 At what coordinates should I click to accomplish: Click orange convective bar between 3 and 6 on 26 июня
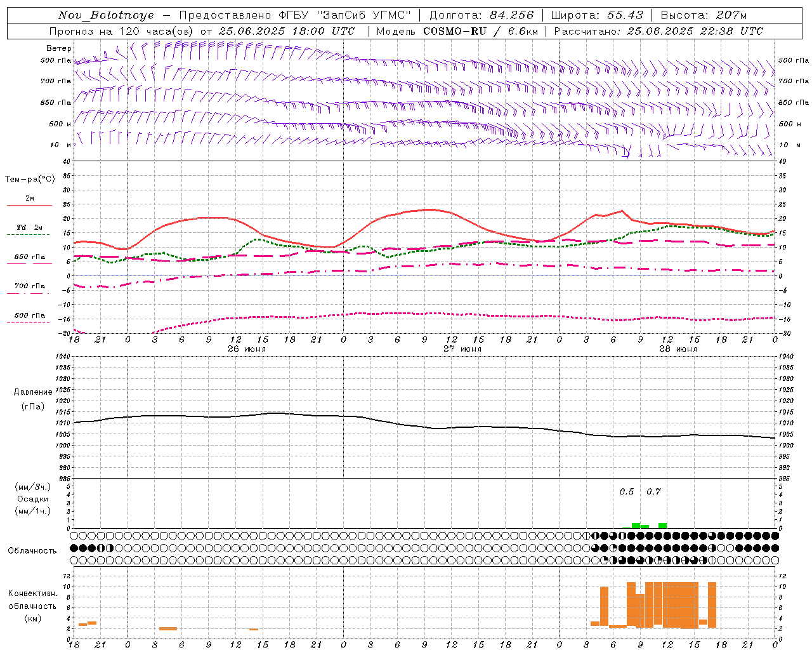click(x=168, y=628)
